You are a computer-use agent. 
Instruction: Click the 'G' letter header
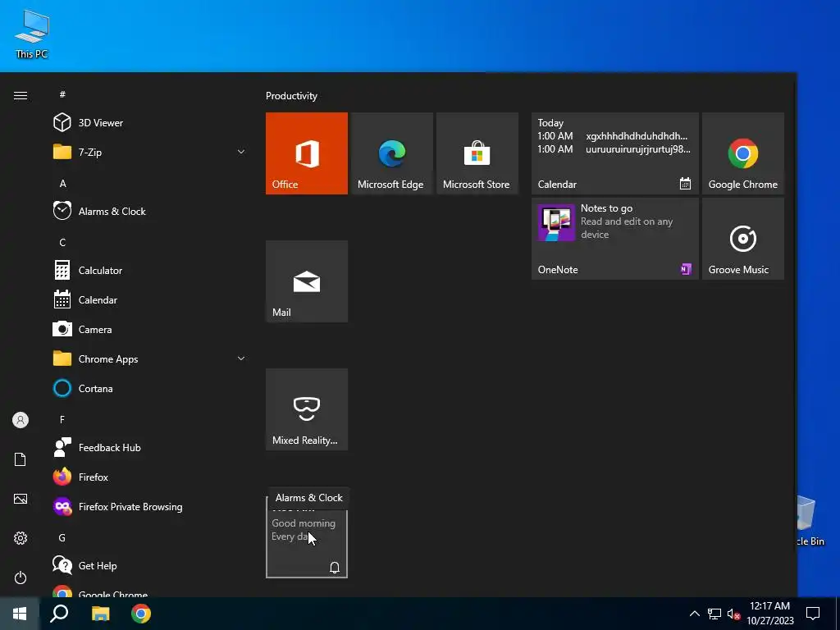62,538
